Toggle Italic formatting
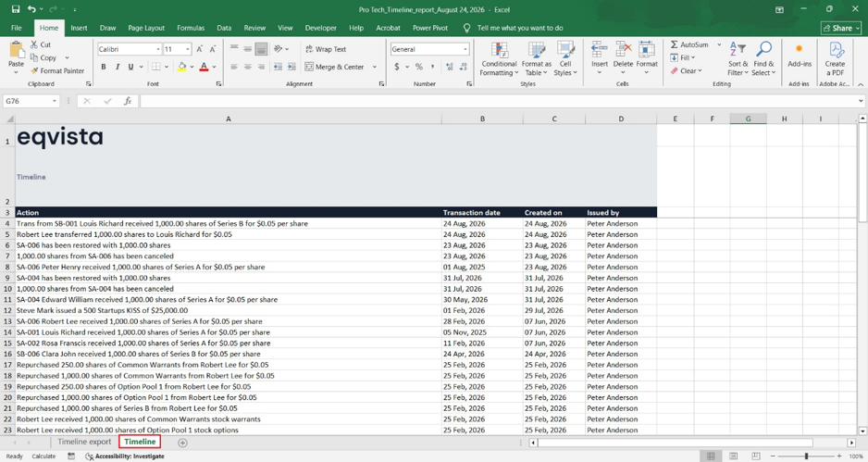Viewport: 868px width, 462px height. pos(118,67)
